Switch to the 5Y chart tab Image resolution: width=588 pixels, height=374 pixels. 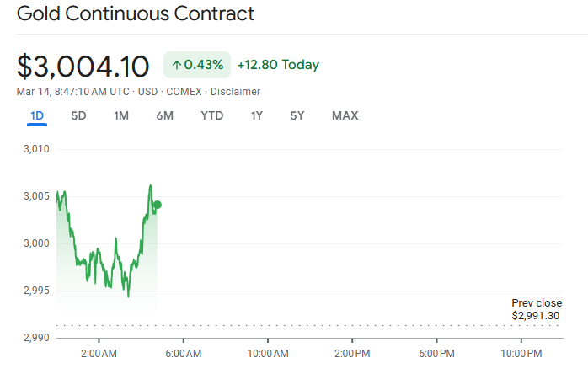297,115
